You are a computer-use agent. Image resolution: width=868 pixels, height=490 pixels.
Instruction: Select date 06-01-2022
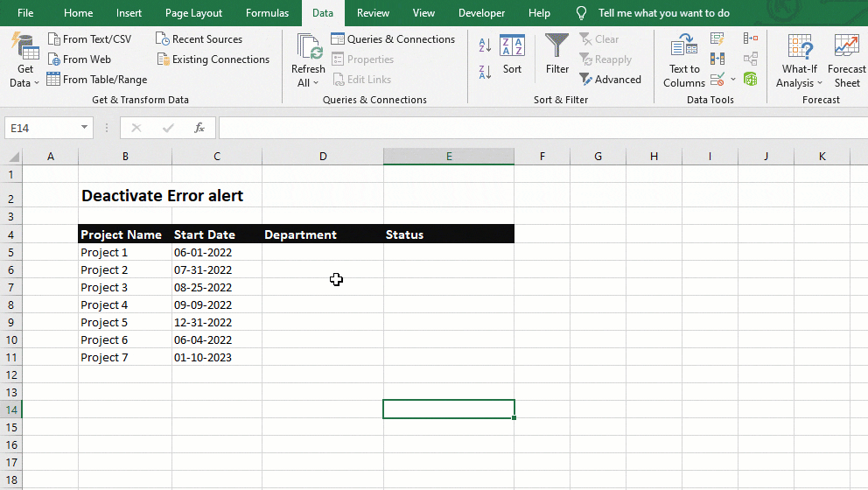point(217,253)
